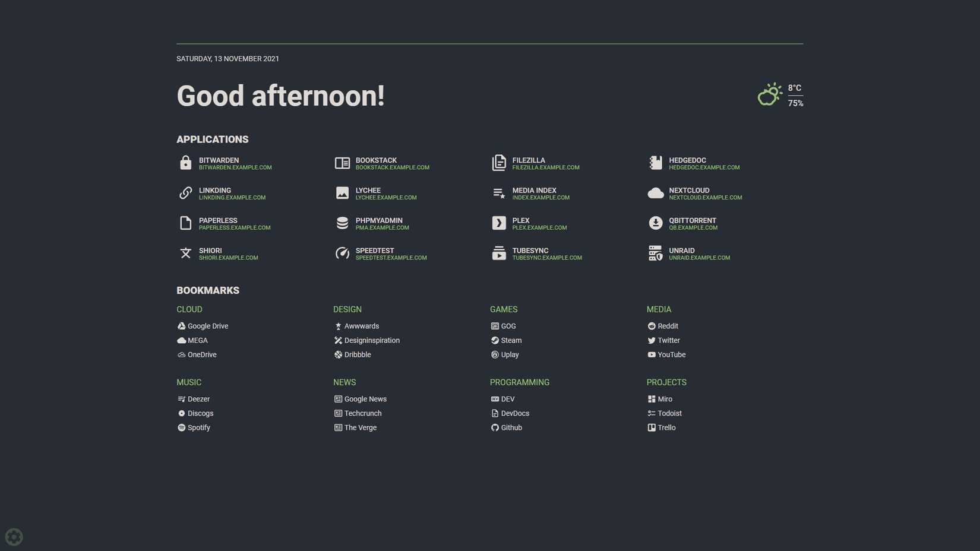This screenshot has width=980, height=551.
Task: Click the Linkding chain link icon
Action: coord(185,194)
